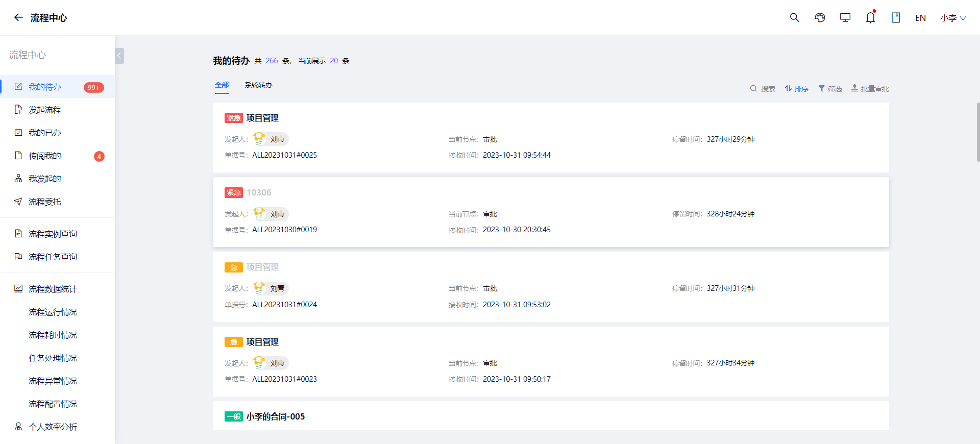Click the back arrow beside 流程中心

pos(18,17)
